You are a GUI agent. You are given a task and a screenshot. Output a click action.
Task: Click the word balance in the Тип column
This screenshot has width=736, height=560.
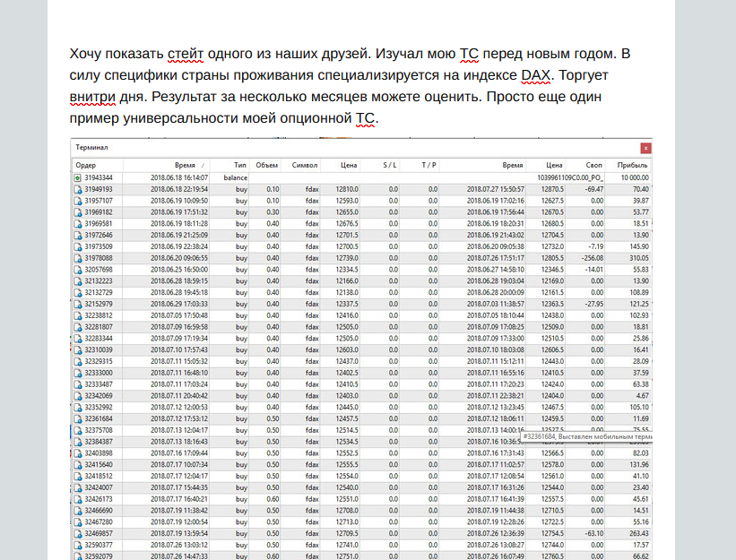point(236,177)
